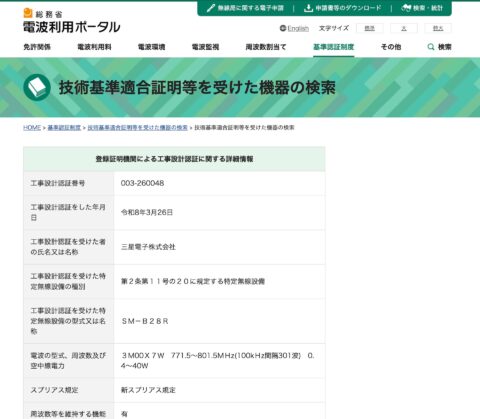
Task: Click the company name 三星電子株式会社
Action: coord(148,247)
